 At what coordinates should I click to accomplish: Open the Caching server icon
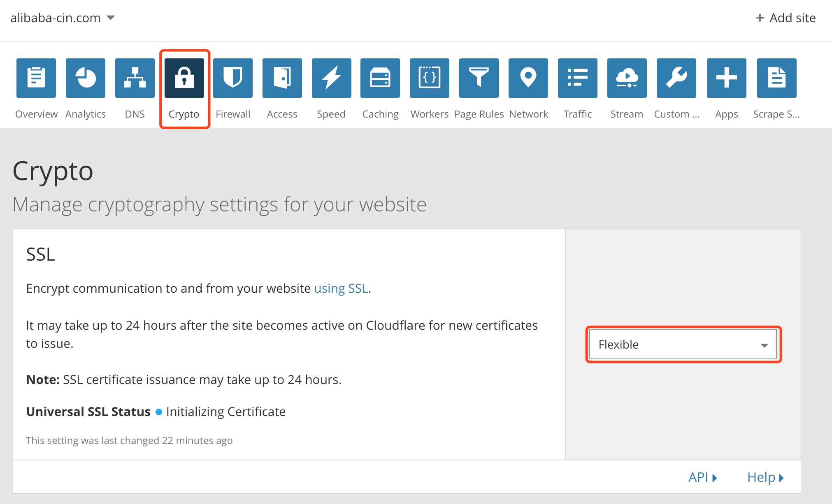click(x=380, y=78)
